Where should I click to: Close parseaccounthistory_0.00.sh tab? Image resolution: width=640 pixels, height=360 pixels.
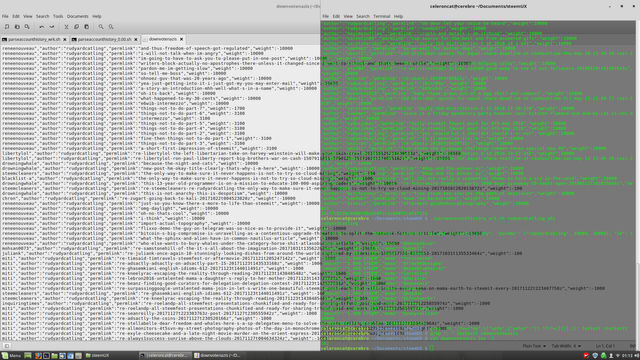click(136, 40)
